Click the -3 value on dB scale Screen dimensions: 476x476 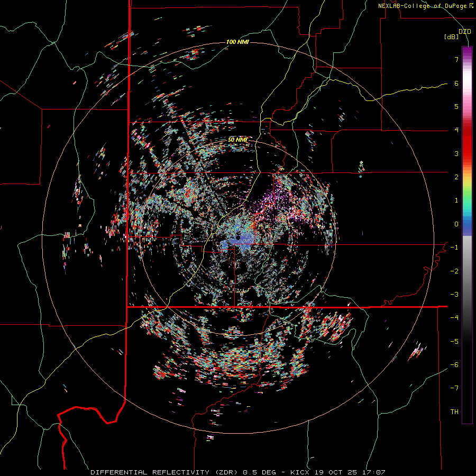coord(454,294)
